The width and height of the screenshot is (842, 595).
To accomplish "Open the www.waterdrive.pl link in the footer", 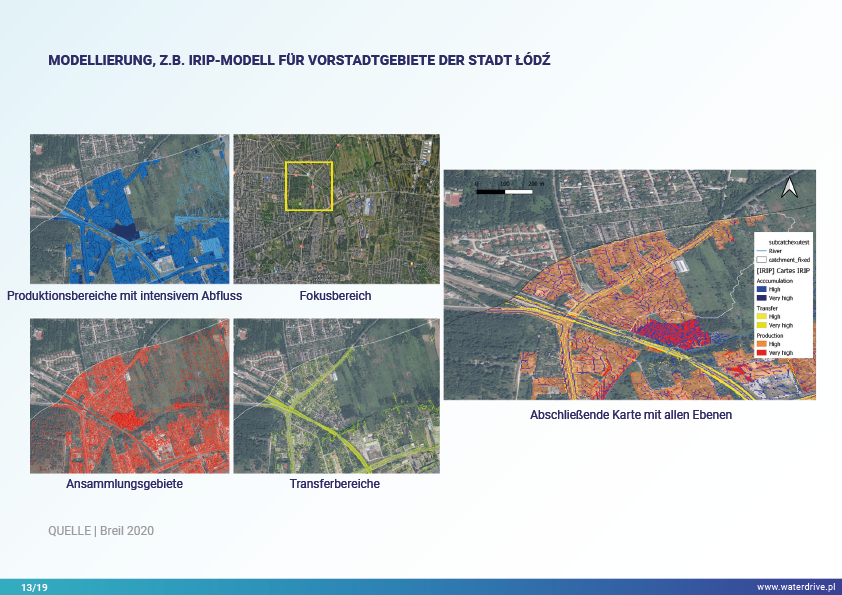I will (x=795, y=587).
